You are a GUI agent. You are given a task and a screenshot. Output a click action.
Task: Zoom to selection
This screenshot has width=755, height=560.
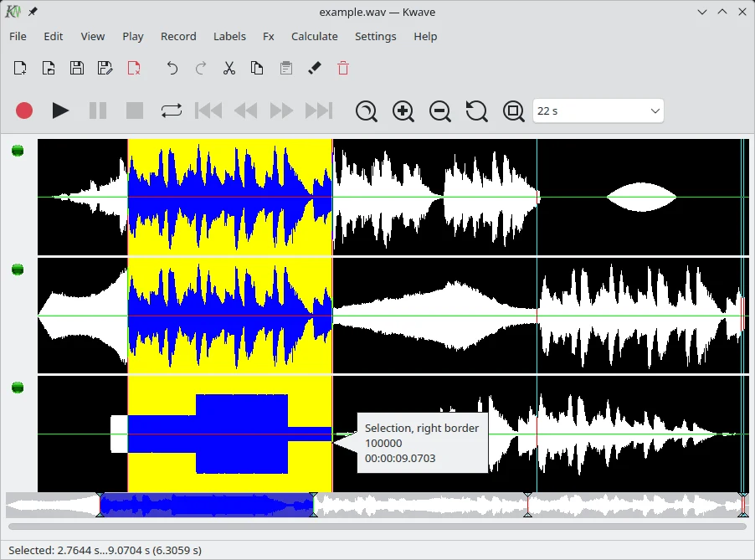[x=367, y=111]
